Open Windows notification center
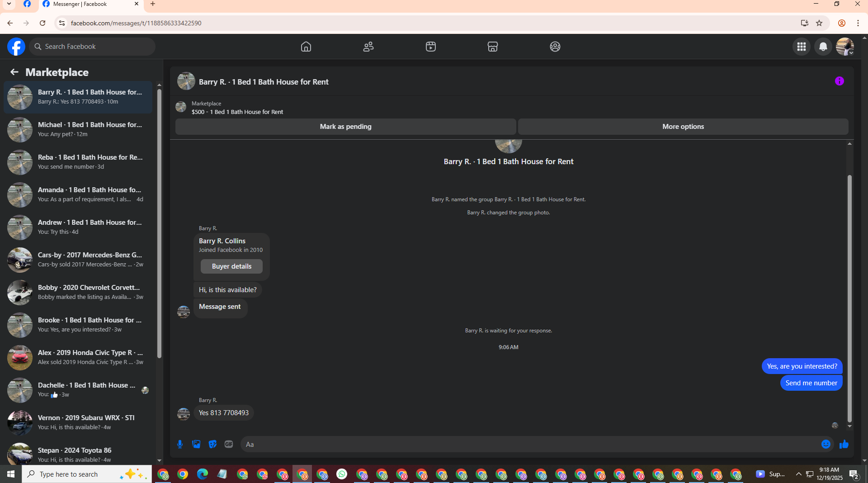 coord(854,474)
